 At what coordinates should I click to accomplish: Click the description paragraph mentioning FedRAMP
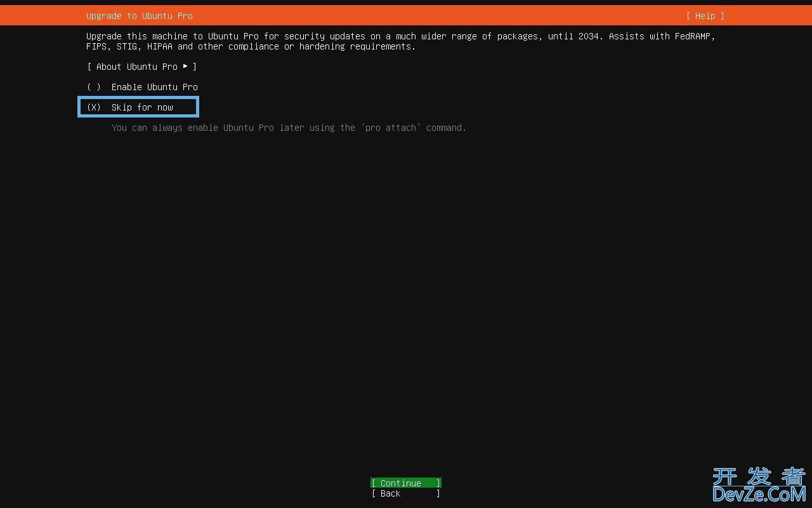pyautogui.click(x=401, y=41)
